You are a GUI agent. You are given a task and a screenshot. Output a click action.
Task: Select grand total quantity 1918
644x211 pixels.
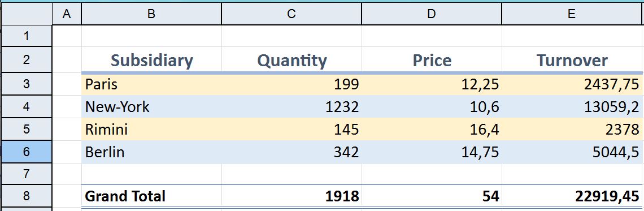291,196
